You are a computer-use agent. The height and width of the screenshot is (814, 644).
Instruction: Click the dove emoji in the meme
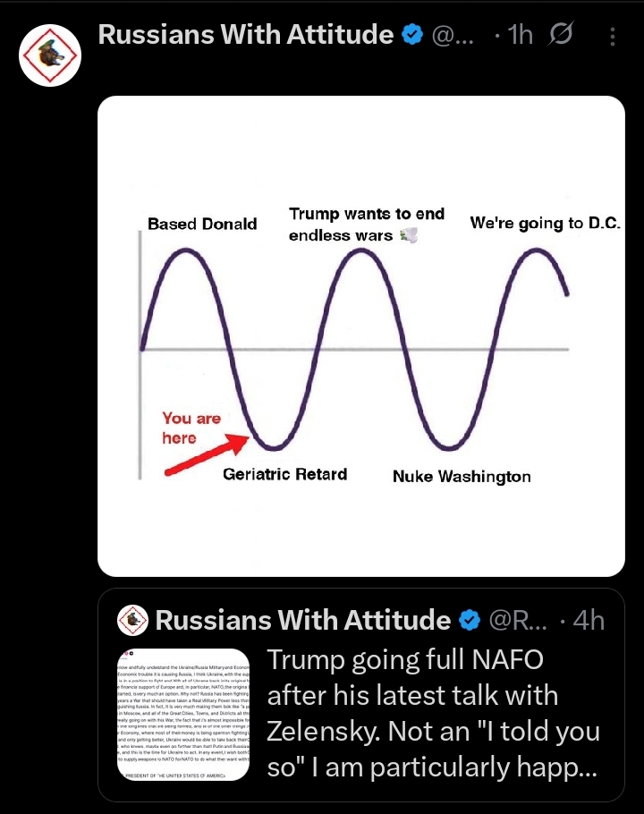tap(409, 235)
